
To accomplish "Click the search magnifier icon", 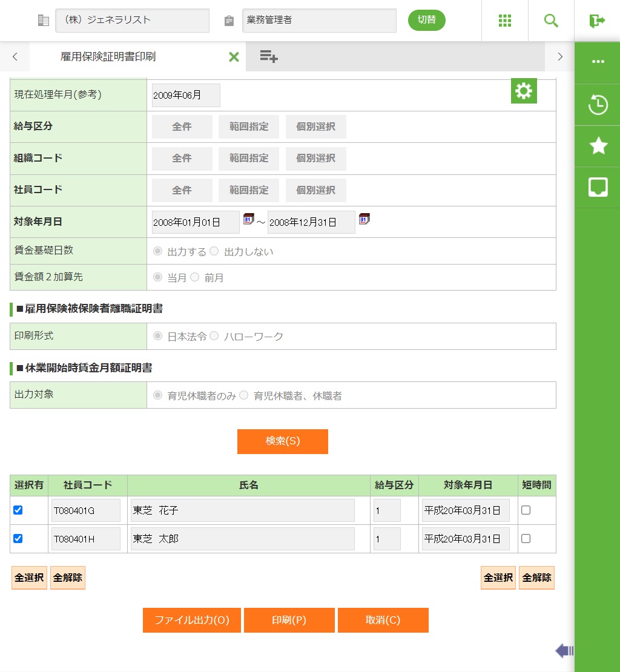I will click(x=551, y=21).
